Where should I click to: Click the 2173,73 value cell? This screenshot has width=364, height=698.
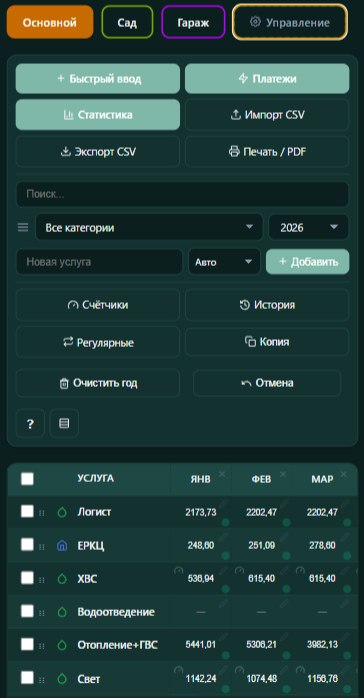click(201, 512)
